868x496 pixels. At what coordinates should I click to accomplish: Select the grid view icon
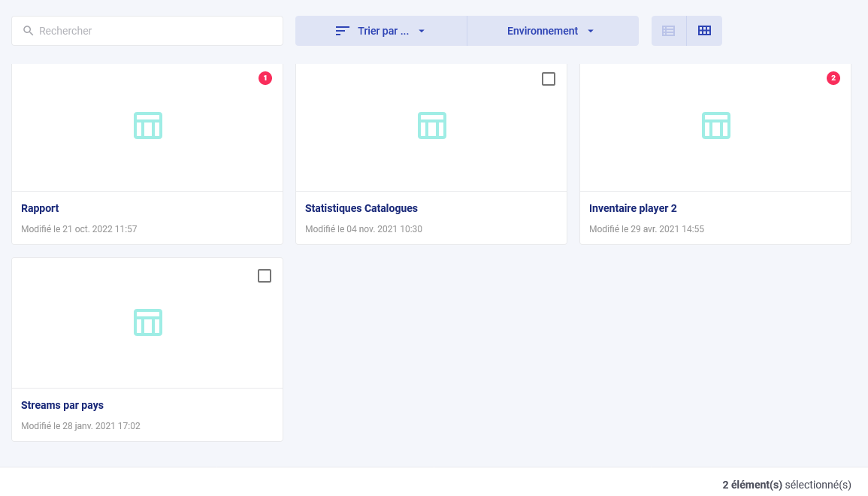point(704,31)
